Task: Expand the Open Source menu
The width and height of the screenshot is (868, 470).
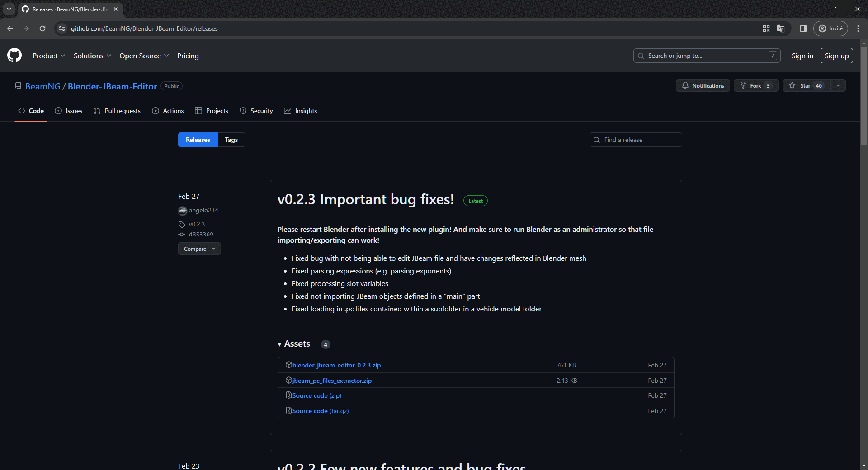Action: [144, 56]
